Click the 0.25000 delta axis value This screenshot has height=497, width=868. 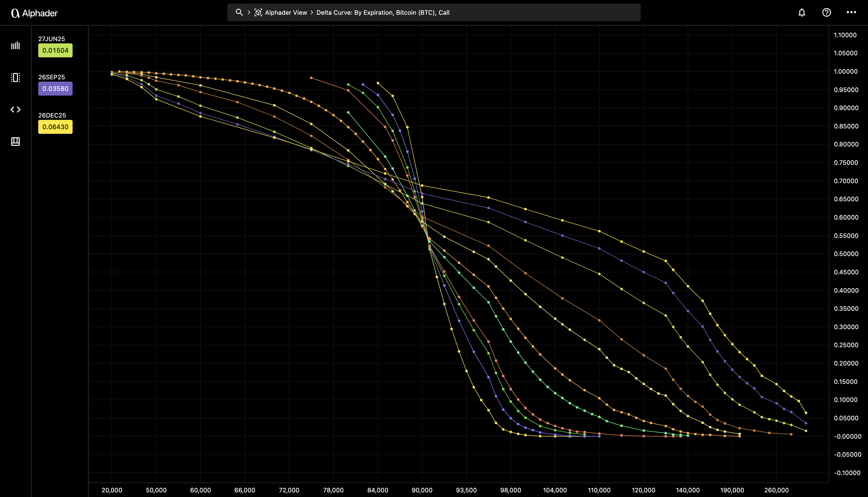[x=846, y=345]
